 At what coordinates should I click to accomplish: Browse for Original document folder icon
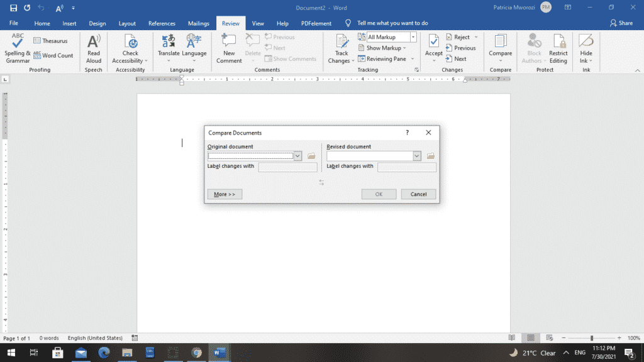click(x=311, y=156)
